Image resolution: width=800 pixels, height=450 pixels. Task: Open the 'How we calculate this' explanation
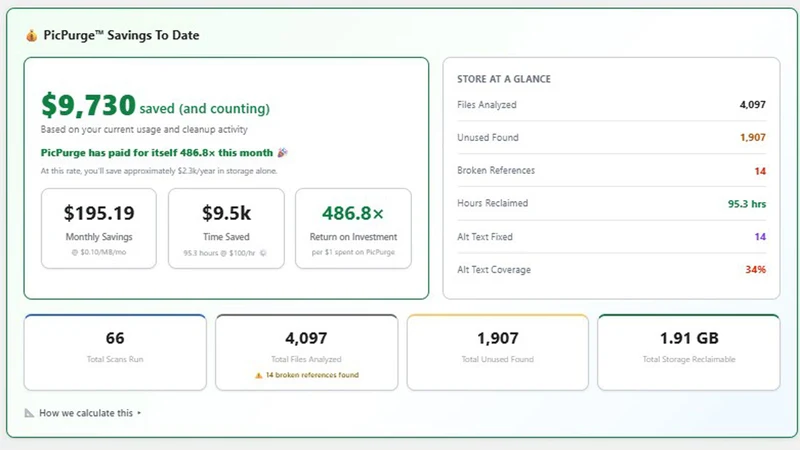86,413
